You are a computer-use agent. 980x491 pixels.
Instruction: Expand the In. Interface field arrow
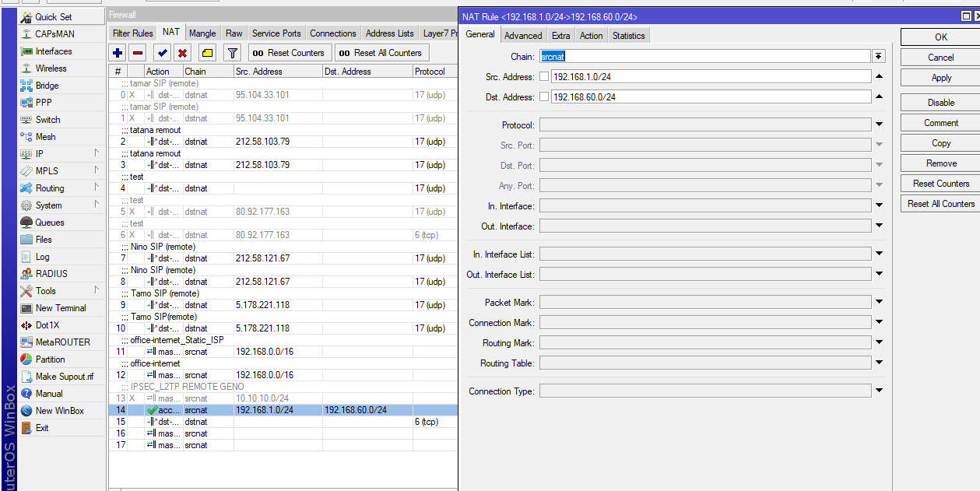pyautogui.click(x=879, y=205)
